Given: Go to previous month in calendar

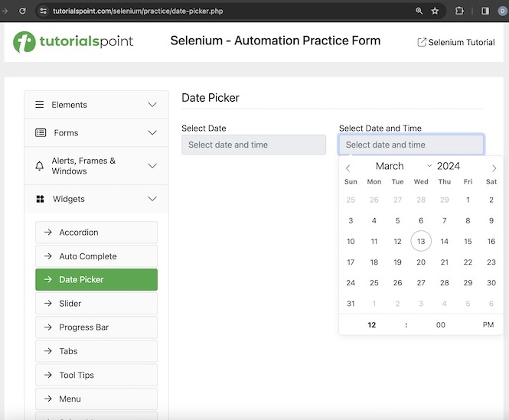Looking at the screenshot, I should pos(347,168).
